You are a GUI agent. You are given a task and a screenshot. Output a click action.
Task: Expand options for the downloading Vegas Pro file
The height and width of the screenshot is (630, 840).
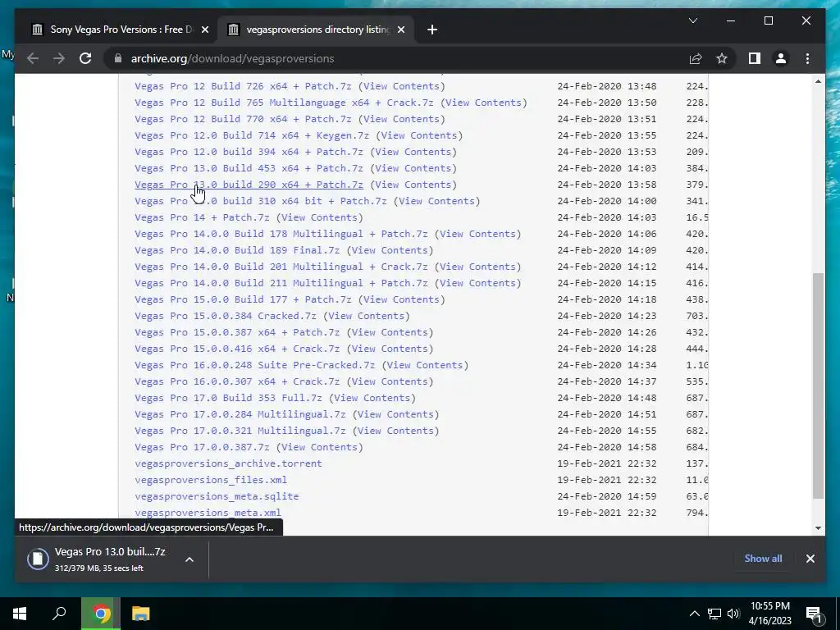[x=189, y=559]
